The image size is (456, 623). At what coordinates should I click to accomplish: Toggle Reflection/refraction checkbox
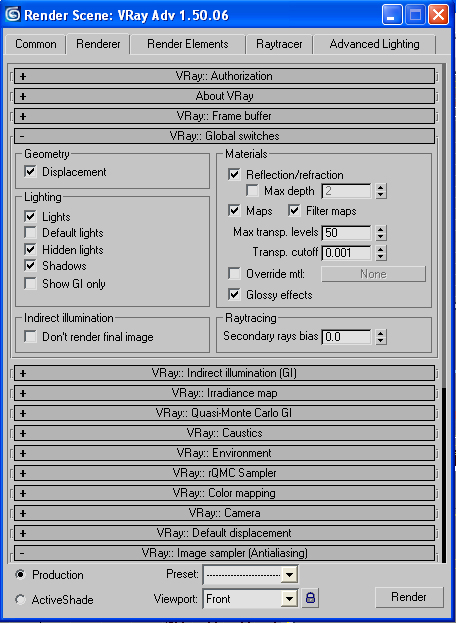pos(234,175)
